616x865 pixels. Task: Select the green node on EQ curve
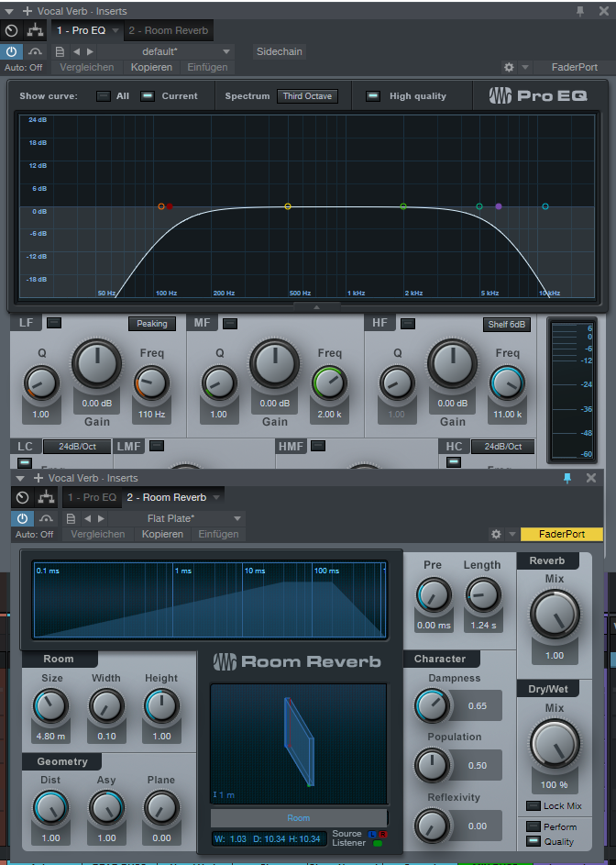pos(403,206)
